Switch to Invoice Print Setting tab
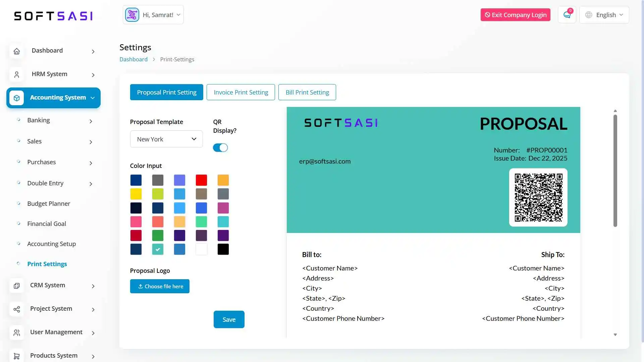The width and height of the screenshot is (644, 362). pyautogui.click(x=241, y=92)
